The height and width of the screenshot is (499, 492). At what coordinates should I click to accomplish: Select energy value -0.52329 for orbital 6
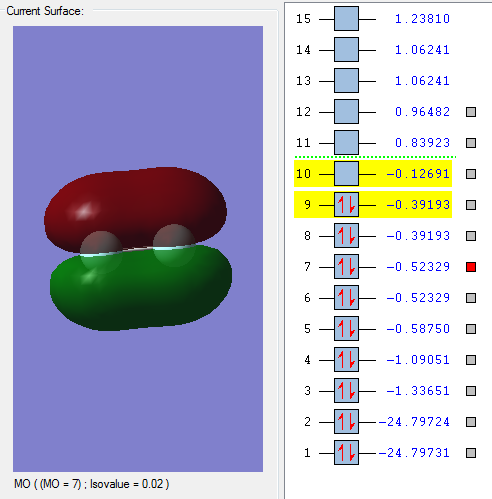click(x=418, y=298)
